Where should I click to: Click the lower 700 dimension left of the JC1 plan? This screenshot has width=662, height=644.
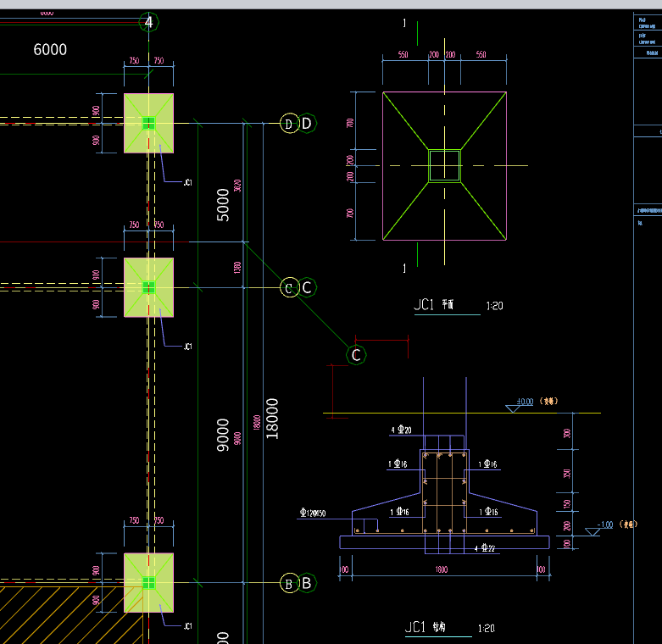coord(350,214)
